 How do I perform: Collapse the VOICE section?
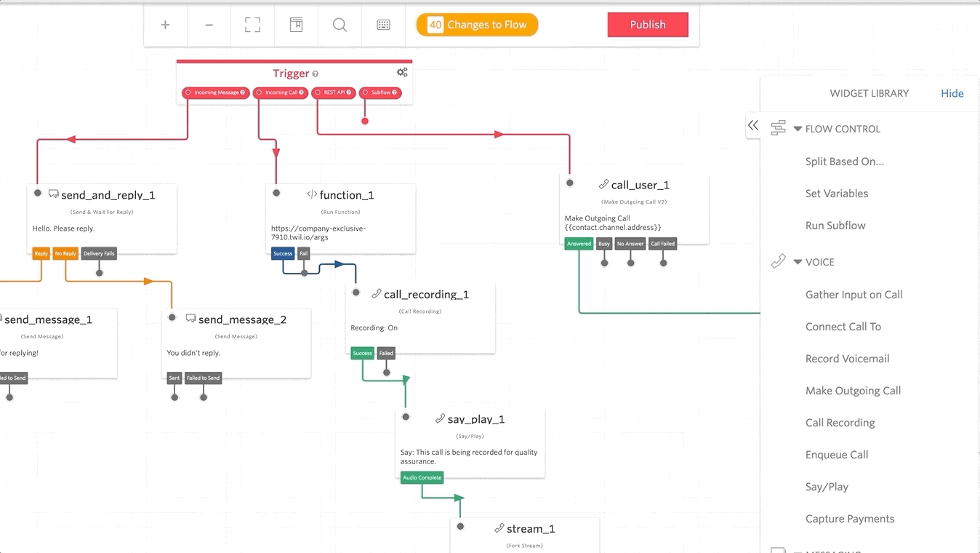pos(798,262)
